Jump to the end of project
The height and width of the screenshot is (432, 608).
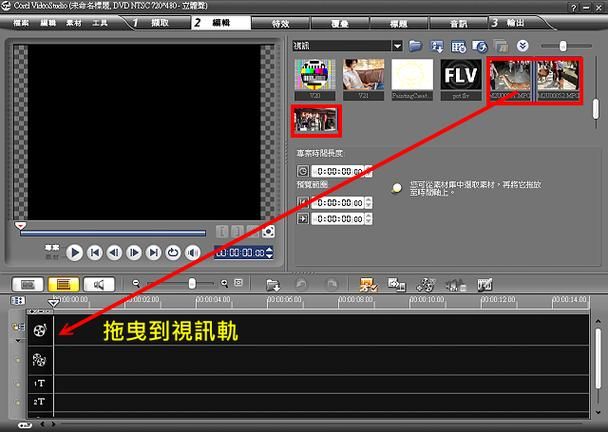tap(154, 253)
